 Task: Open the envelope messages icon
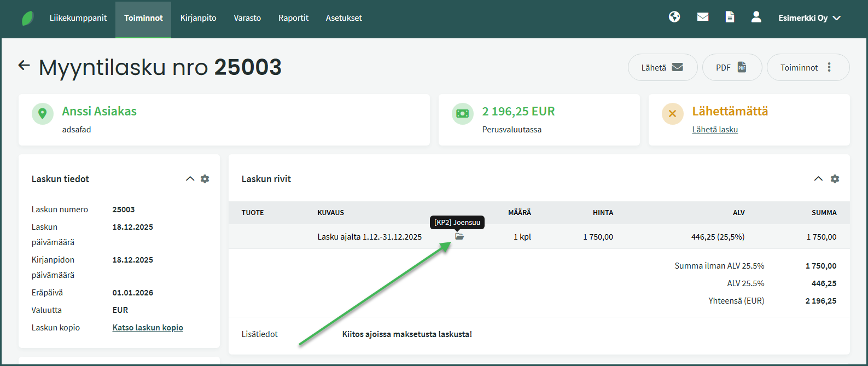703,18
